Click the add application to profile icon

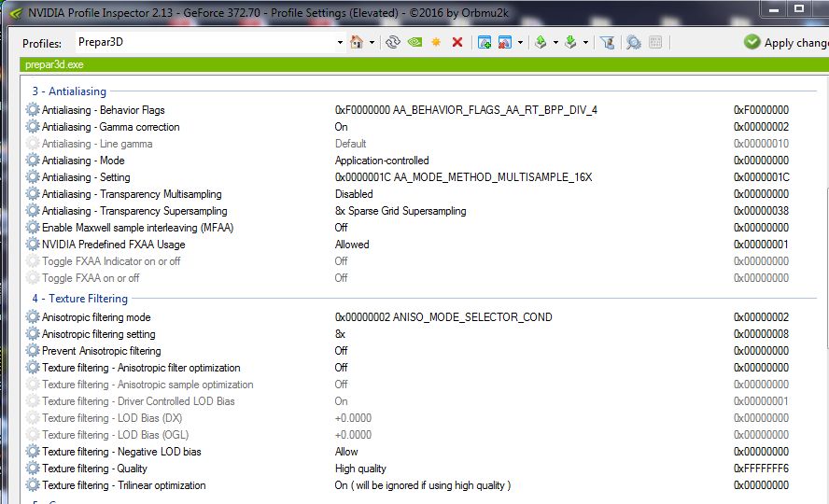point(485,42)
